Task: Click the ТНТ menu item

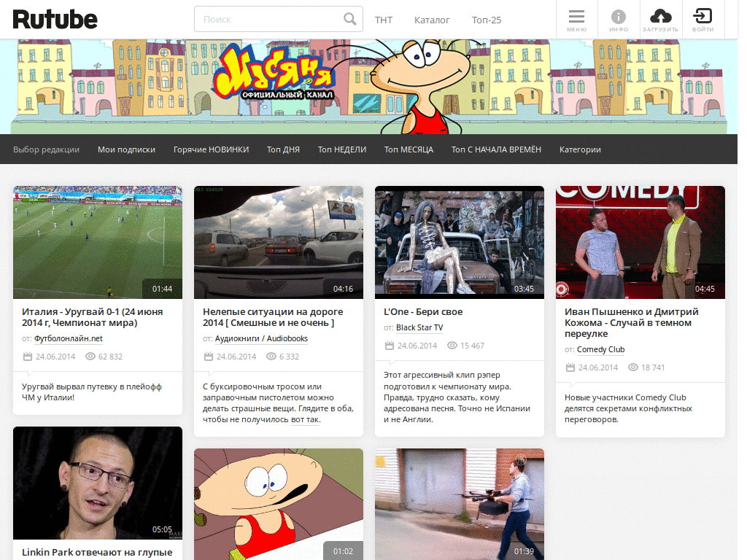Action: (384, 20)
